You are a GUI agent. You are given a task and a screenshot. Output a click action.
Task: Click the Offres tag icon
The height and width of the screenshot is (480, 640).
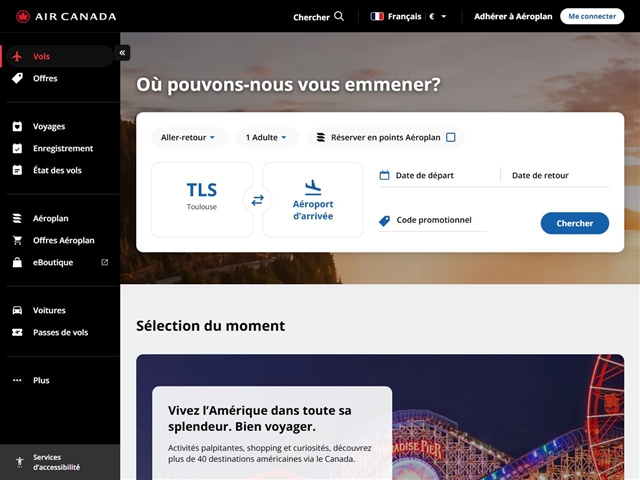pos(17,78)
